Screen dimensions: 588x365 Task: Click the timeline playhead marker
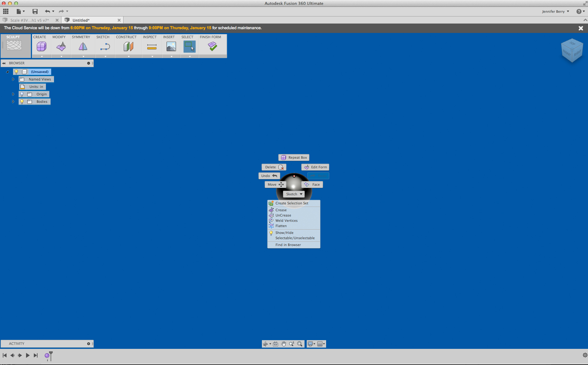[x=51, y=356]
